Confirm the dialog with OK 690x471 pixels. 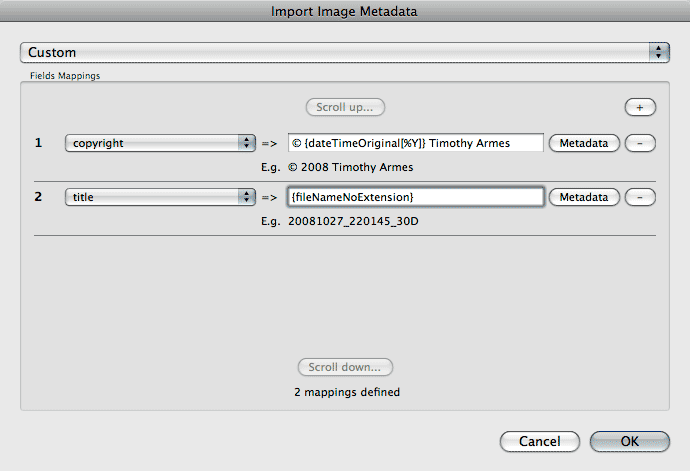[629, 441]
